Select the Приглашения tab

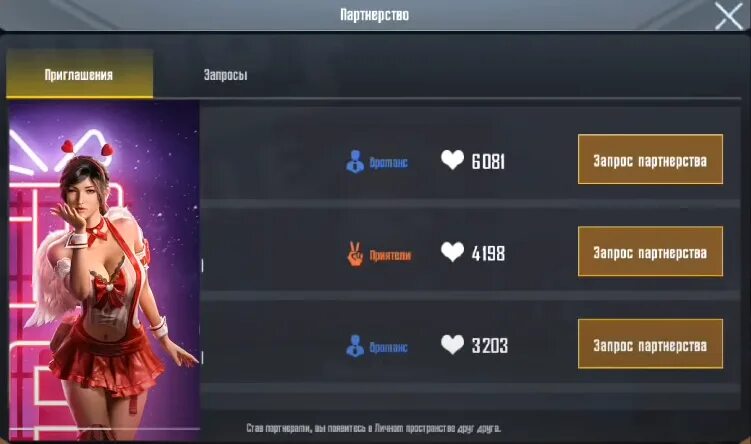point(80,74)
